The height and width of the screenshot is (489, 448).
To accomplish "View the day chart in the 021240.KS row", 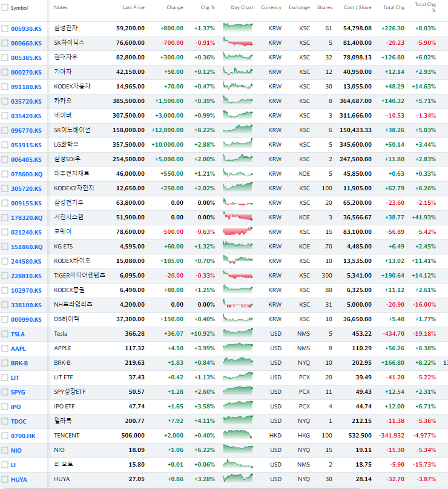I will point(238,231).
